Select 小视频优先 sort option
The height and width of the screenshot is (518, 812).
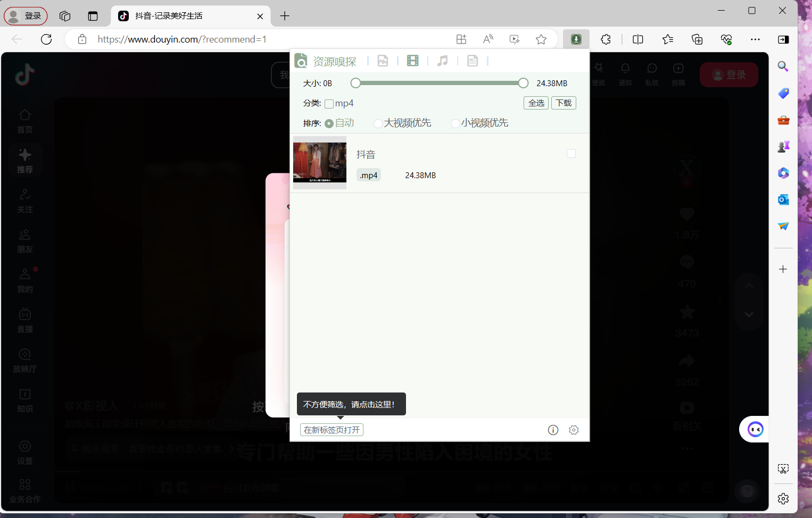(x=455, y=123)
